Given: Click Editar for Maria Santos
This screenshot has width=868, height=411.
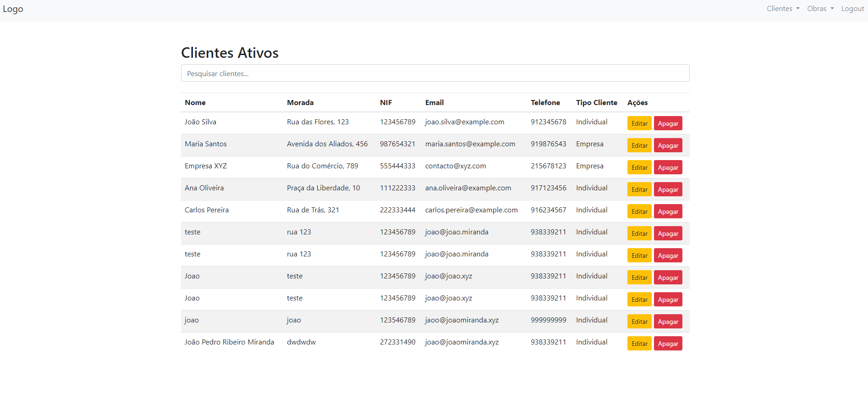Looking at the screenshot, I should click(639, 145).
